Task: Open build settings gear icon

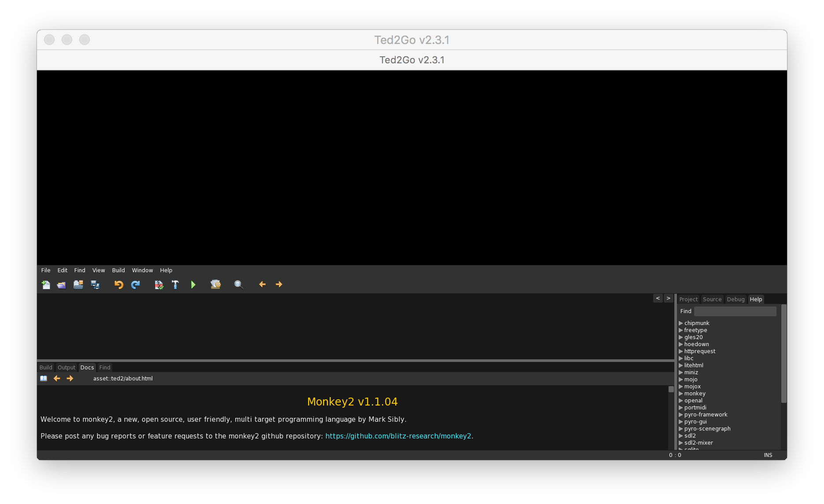Action: (216, 285)
